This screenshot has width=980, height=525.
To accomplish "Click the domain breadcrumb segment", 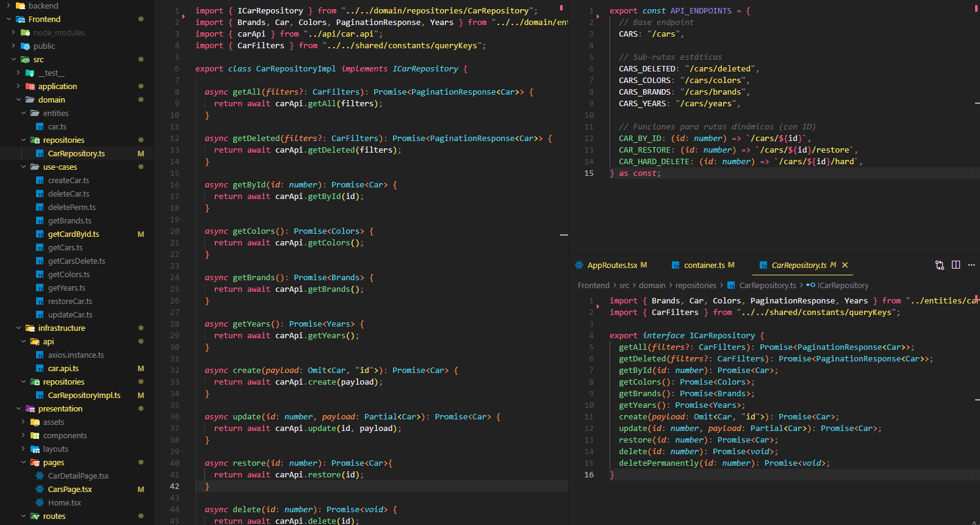I will [x=652, y=285].
